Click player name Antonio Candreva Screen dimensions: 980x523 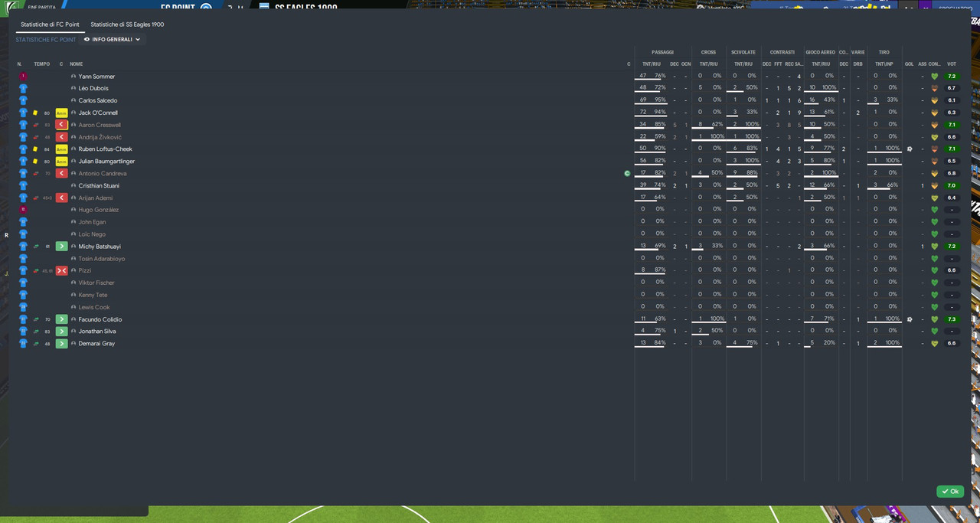click(103, 174)
